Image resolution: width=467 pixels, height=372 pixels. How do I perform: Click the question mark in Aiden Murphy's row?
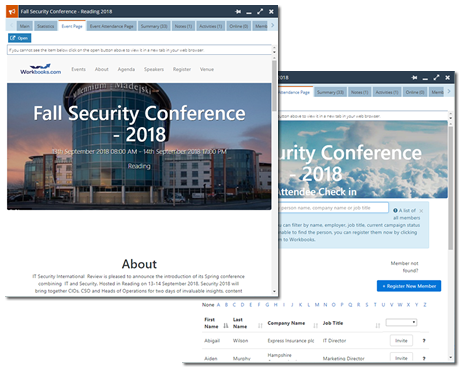click(x=424, y=358)
